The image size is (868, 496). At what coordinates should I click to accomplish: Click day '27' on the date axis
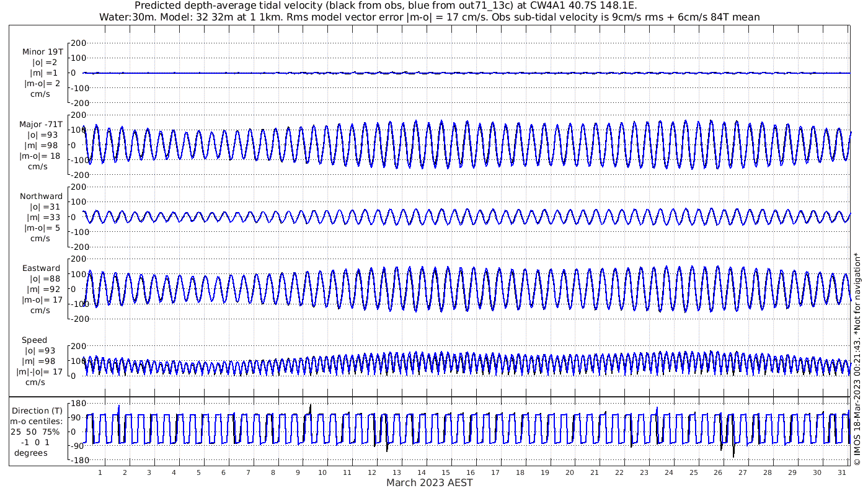[x=743, y=472]
